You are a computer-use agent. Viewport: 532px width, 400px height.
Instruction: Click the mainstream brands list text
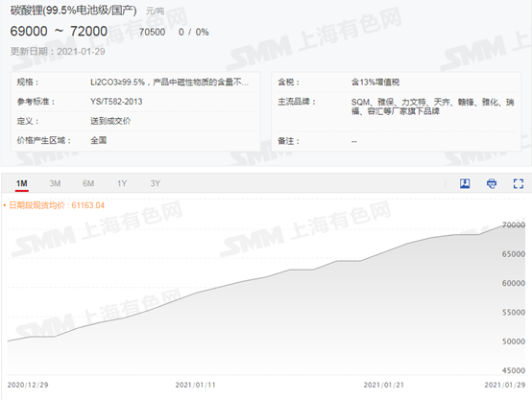click(432, 106)
